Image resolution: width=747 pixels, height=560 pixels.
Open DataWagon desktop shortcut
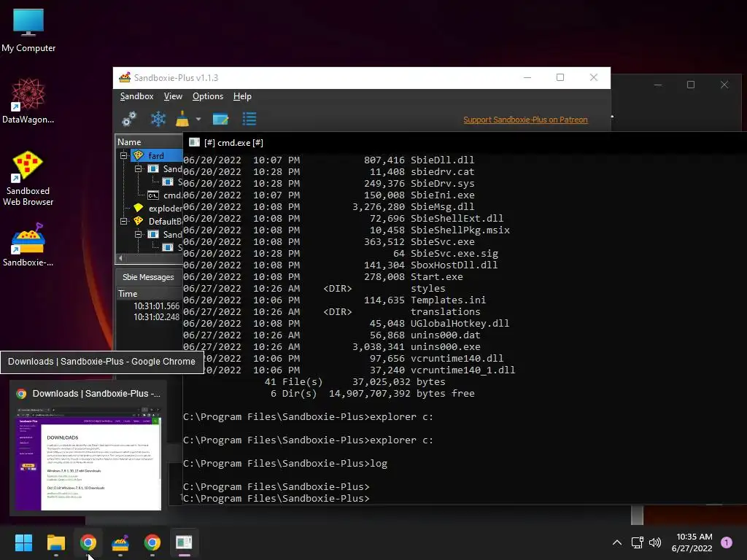tap(28, 101)
